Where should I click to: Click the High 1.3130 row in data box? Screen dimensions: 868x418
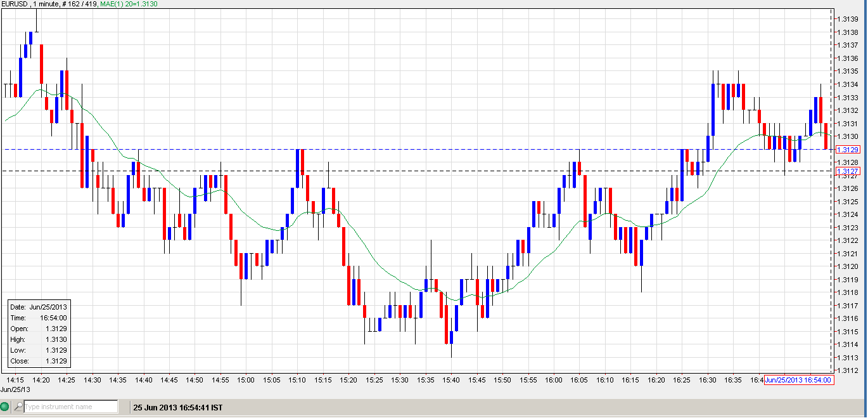coord(39,339)
